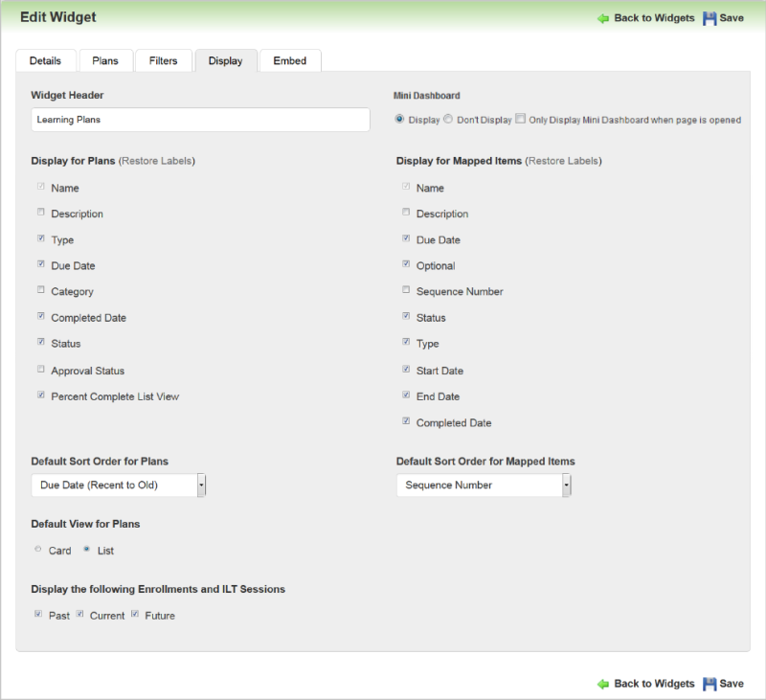The image size is (766, 700).
Task: Enable the Approval Status checkbox
Action: [41, 369]
